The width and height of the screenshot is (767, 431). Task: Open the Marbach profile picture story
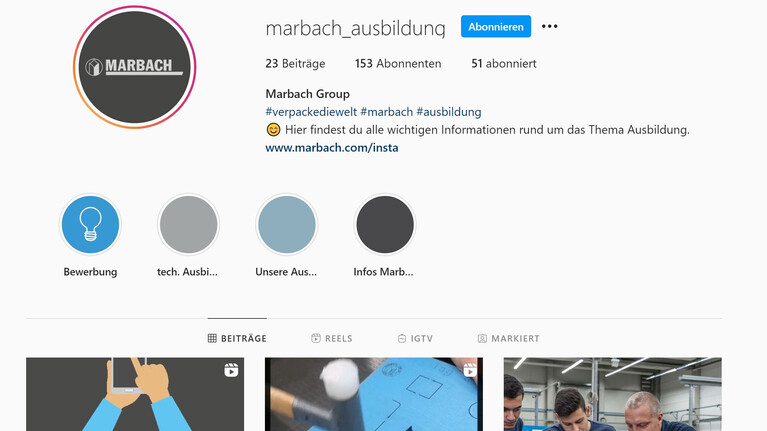pyautogui.click(x=135, y=67)
